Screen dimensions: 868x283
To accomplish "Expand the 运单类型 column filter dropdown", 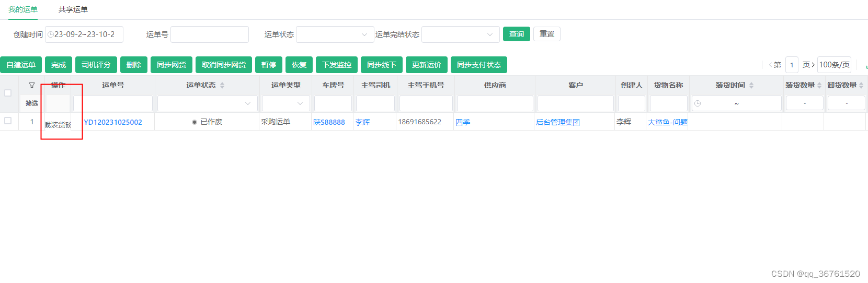I will tap(286, 103).
